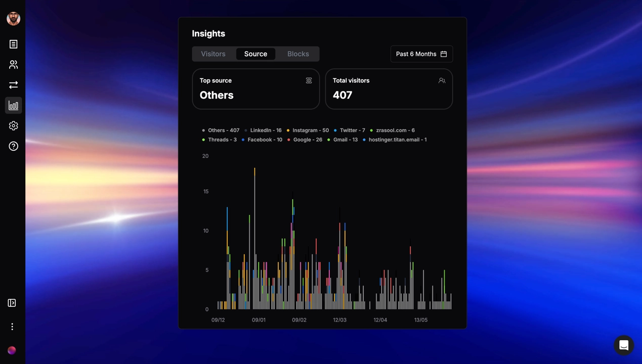Select the analytics bar chart icon
Image resolution: width=642 pixels, height=364 pixels.
pyautogui.click(x=13, y=106)
